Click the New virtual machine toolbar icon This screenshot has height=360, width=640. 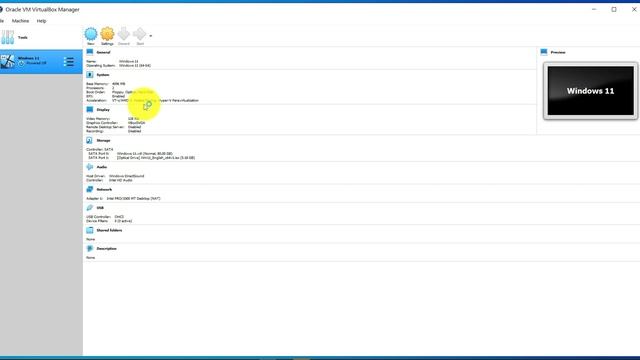(x=91, y=34)
